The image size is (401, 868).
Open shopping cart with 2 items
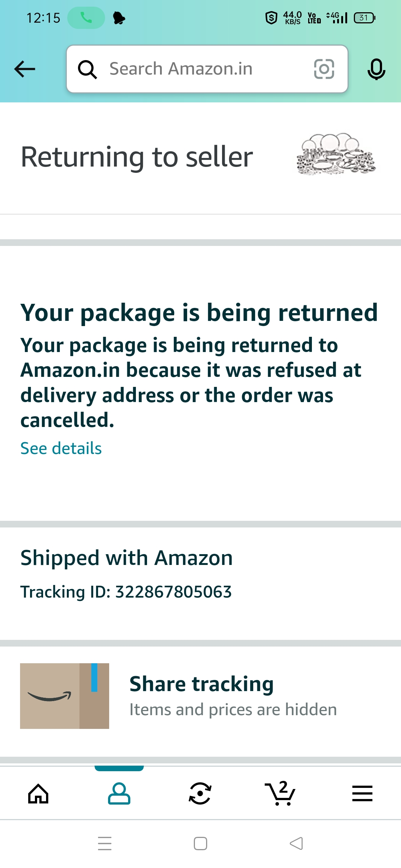pos(281,794)
